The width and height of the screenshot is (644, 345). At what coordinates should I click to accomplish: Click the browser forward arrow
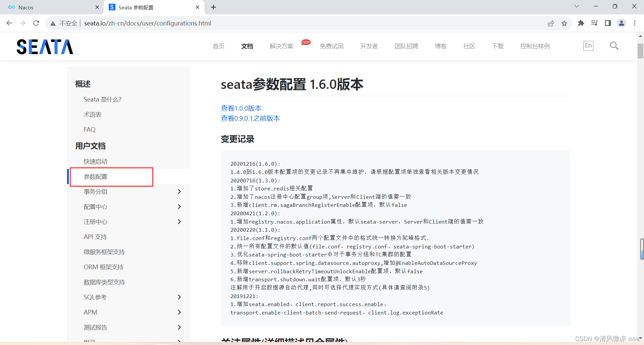point(23,23)
